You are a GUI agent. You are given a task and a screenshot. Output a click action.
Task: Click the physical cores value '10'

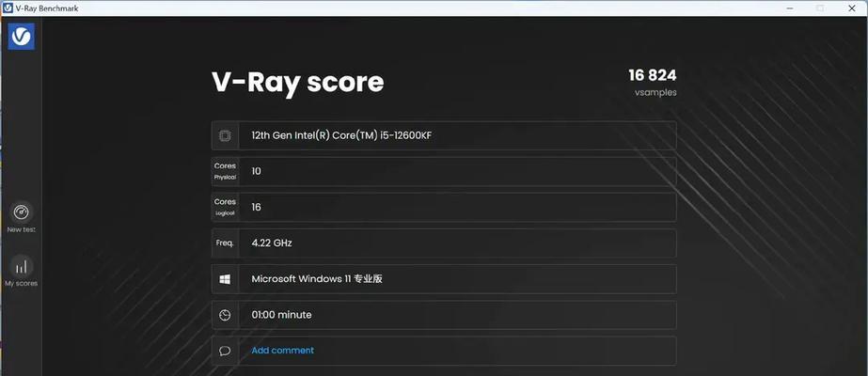coord(257,171)
